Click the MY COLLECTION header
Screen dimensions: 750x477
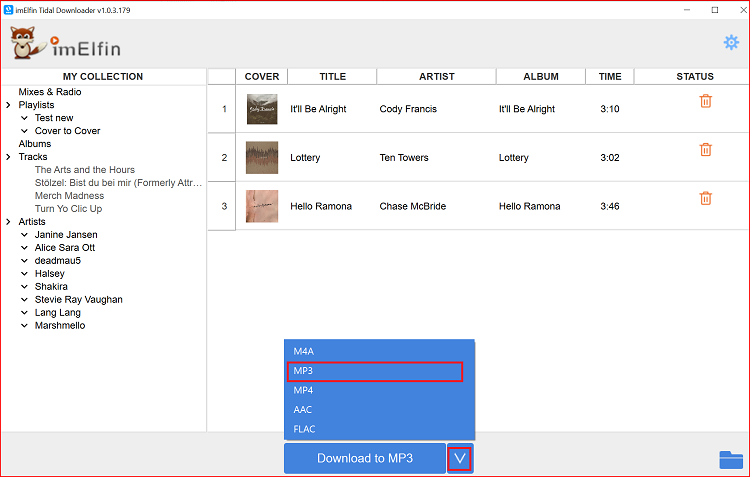click(103, 77)
